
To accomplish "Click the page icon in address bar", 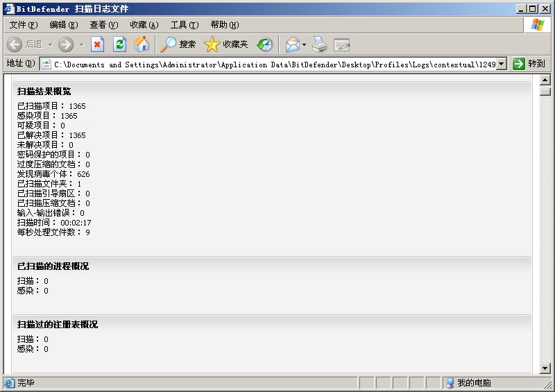I will [x=46, y=65].
